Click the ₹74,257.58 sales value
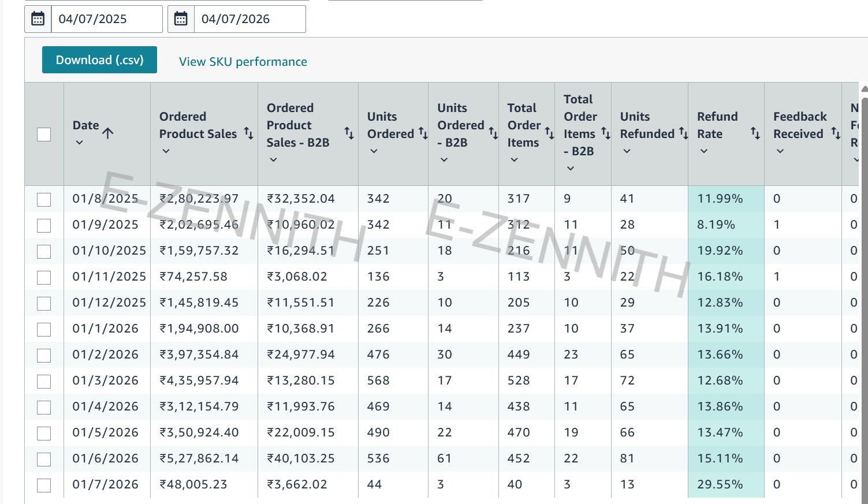This screenshot has height=504, width=868. tap(193, 277)
